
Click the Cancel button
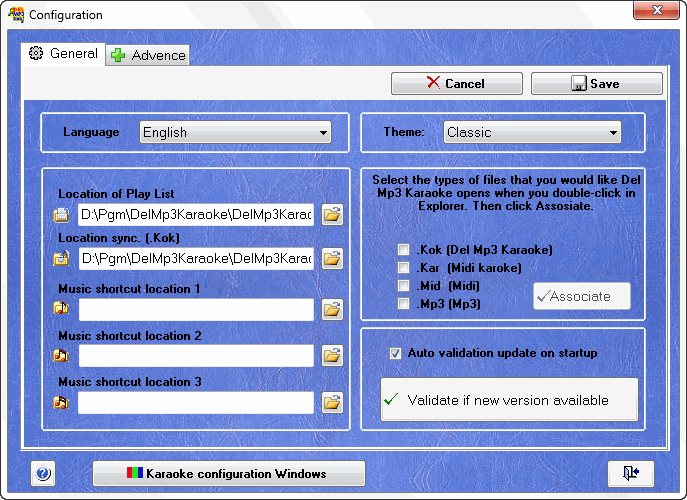(x=457, y=83)
